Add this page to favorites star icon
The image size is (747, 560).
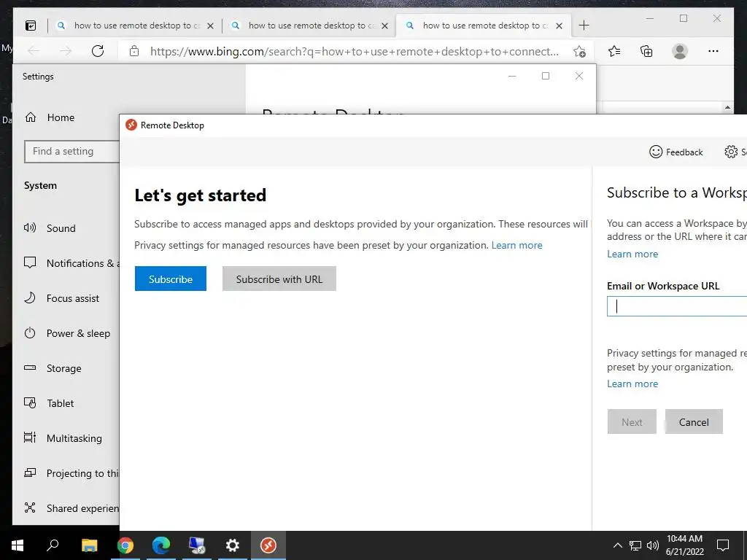[x=579, y=52]
